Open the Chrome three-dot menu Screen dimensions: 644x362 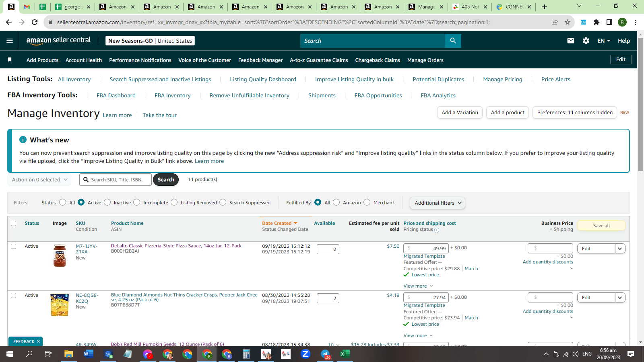click(x=635, y=22)
